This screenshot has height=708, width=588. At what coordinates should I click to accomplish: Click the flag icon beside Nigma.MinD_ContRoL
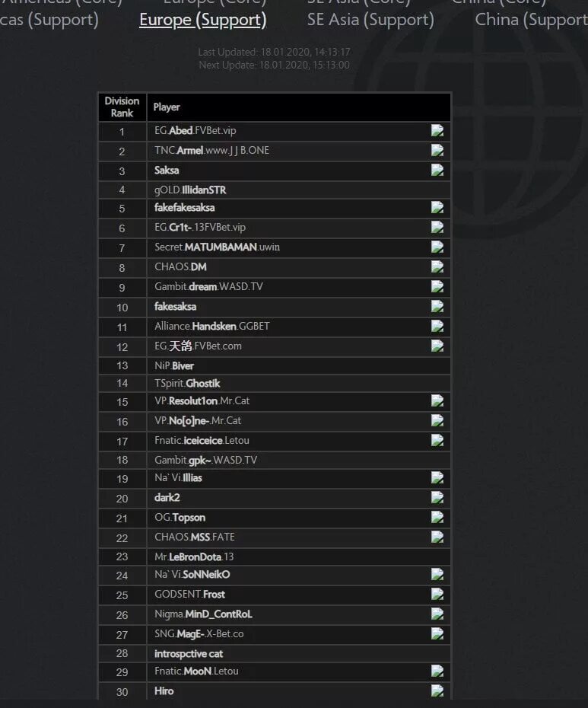pyautogui.click(x=437, y=614)
